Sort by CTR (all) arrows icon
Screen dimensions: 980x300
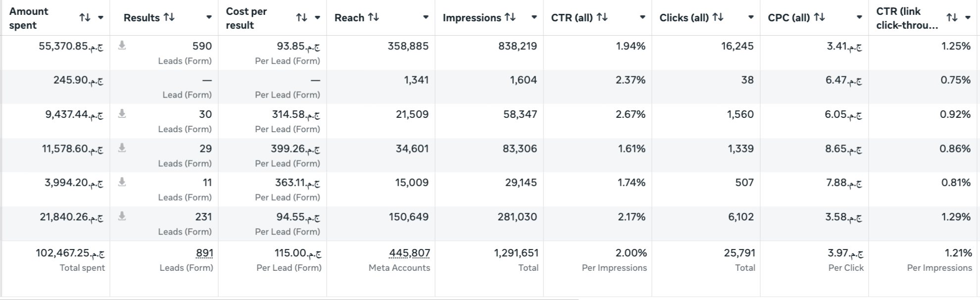tap(602, 17)
